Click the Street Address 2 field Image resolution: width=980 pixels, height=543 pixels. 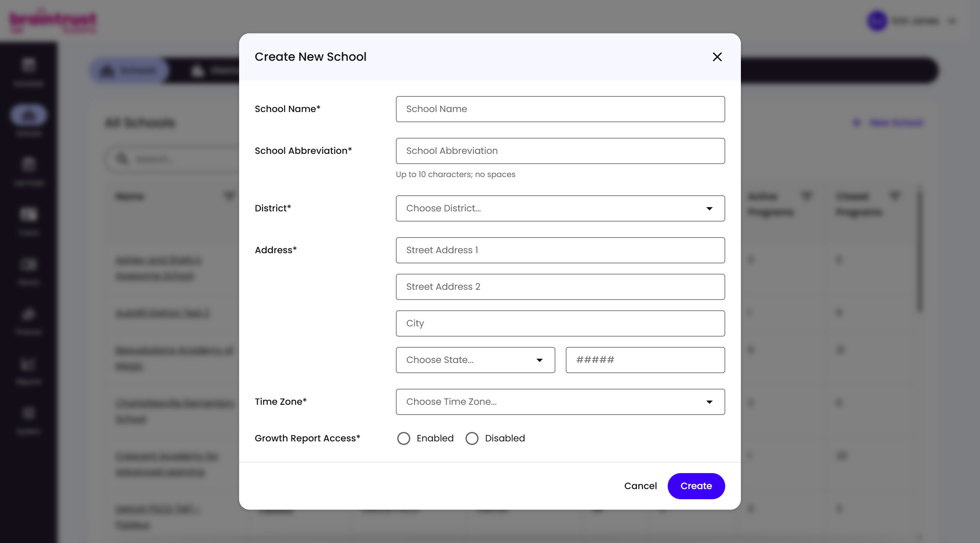pos(560,287)
